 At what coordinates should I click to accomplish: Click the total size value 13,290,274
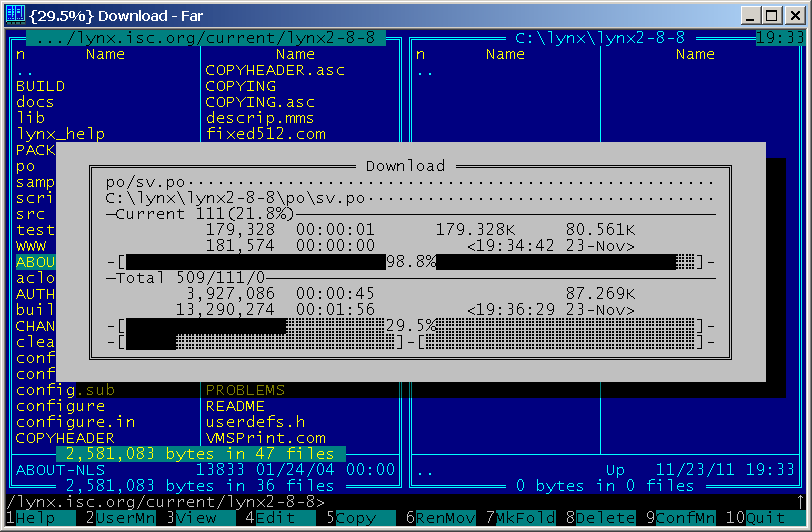tap(225, 310)
